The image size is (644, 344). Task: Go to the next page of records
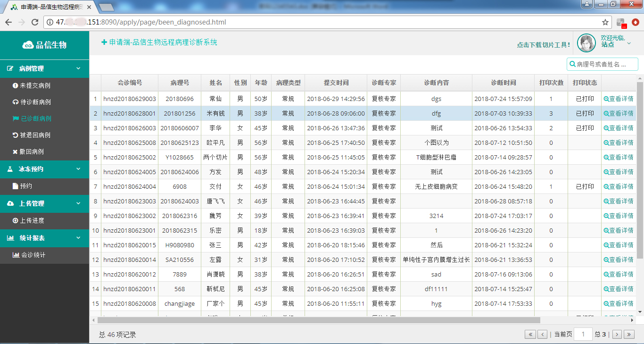[x=617, y=335]
